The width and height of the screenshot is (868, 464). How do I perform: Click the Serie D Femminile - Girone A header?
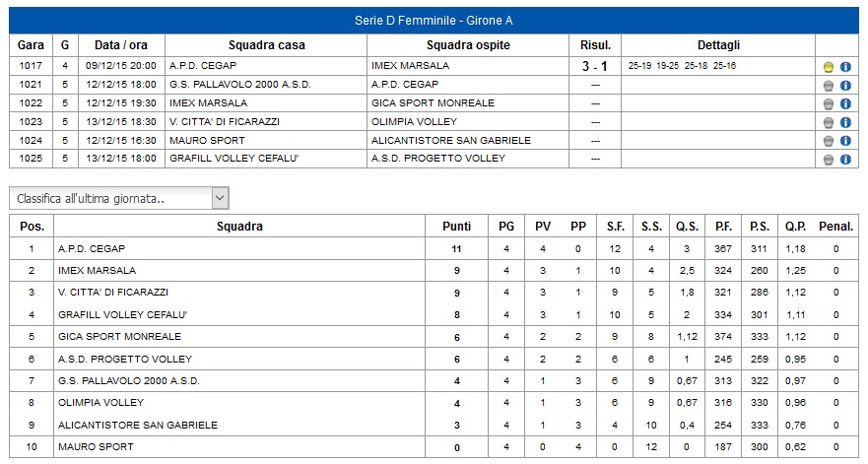434,21
